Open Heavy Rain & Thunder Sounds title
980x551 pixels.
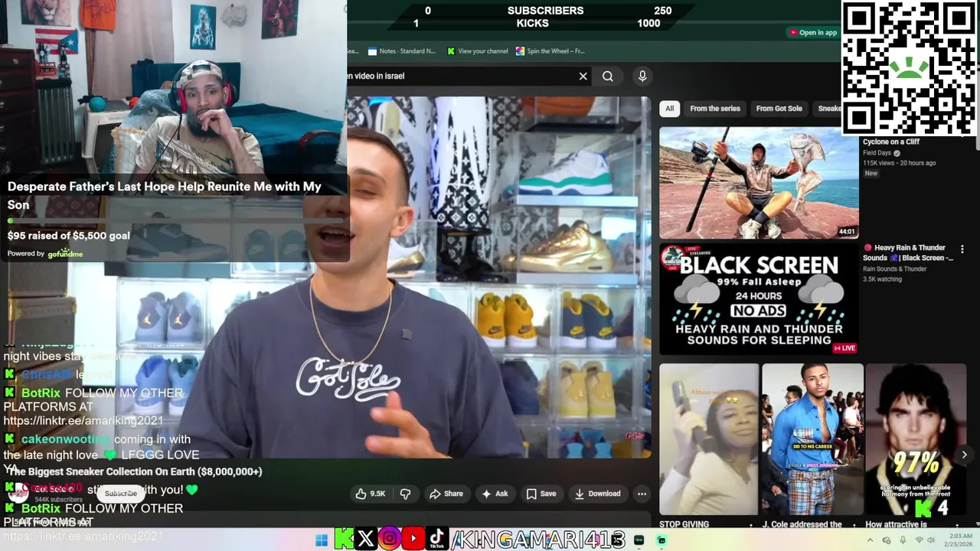(x=908, y=253)
